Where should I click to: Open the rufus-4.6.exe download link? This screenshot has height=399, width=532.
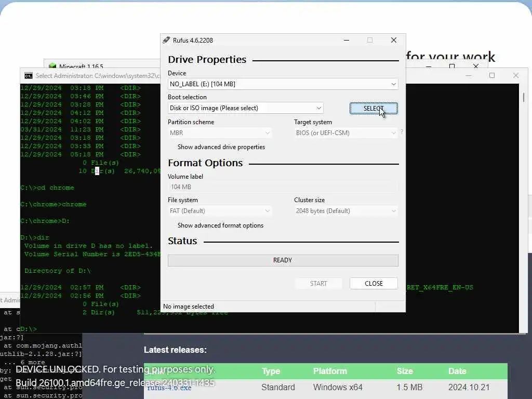pyautogui.click(x=169, y=388)
